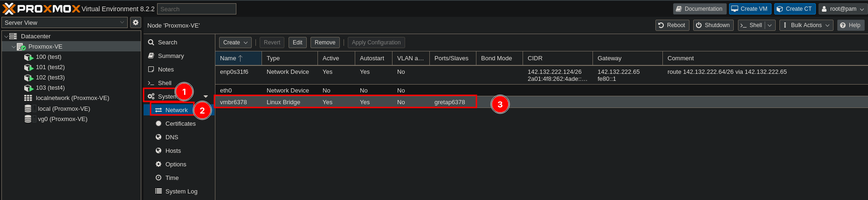Expand the Shell options arrow
868x200 pixels.
770,25
